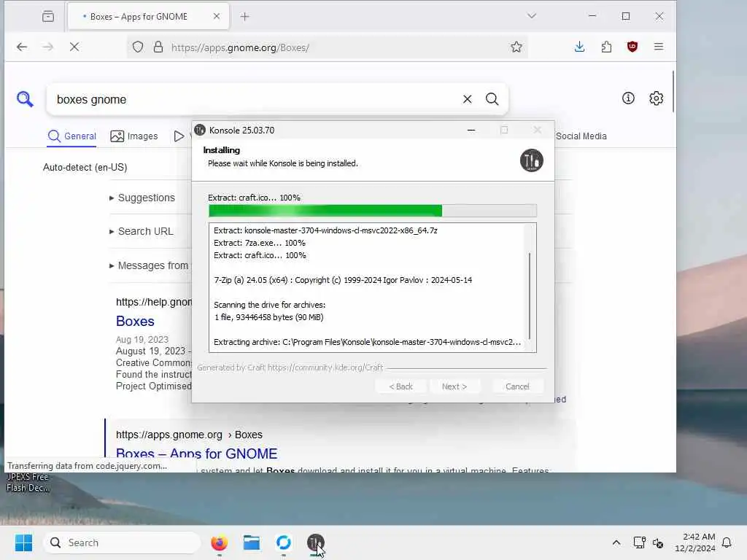Open Firefox recent browsing view icon
Viewport: 747px width, 560px height.
(x=48, y=17)
